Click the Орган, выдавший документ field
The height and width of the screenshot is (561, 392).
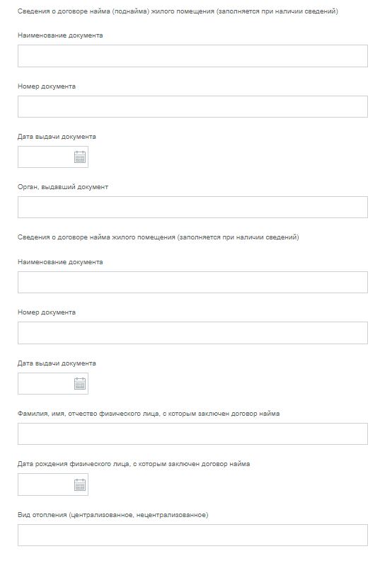[192, 207]
